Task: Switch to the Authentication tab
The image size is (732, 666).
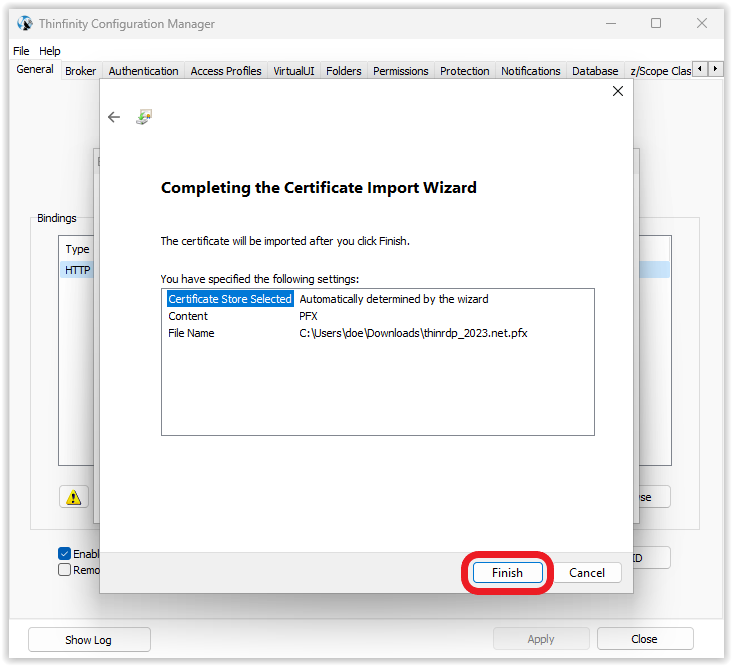Action: click(143, 71)
